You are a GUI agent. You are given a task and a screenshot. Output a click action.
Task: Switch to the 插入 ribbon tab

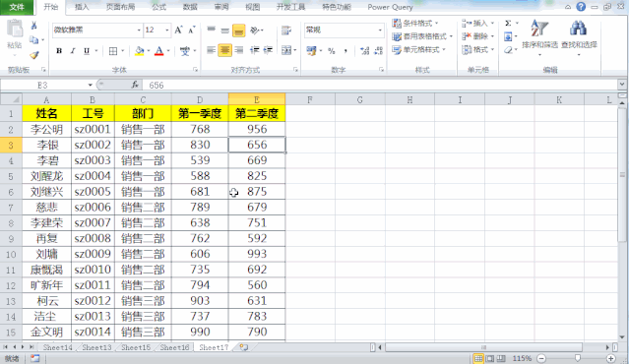tap(82, 7)
